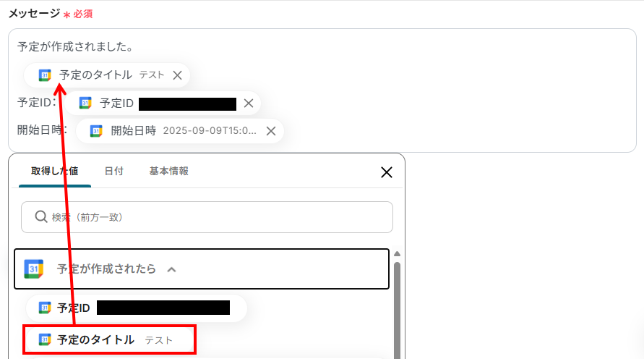The image size is (644, 359).
Task: Click the Google Calendar icon in 予定ID message chip
Action: pos(85,104)
